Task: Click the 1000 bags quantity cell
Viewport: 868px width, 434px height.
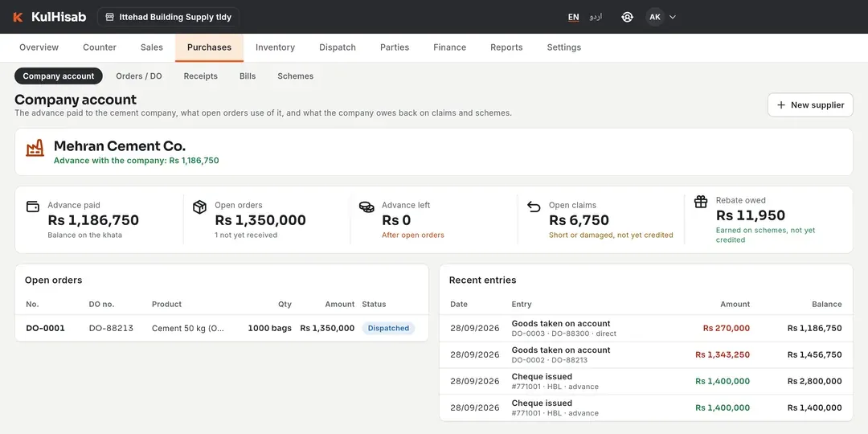Action: pyautogui.click(x=269, y=328)
